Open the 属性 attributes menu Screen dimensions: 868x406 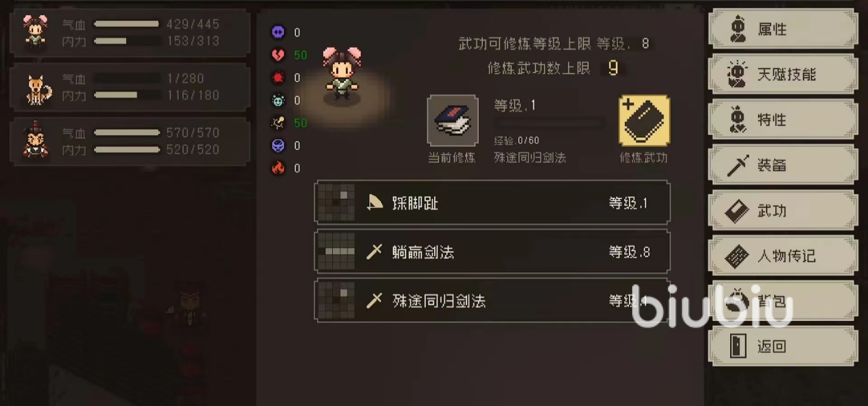pos(783,29)
